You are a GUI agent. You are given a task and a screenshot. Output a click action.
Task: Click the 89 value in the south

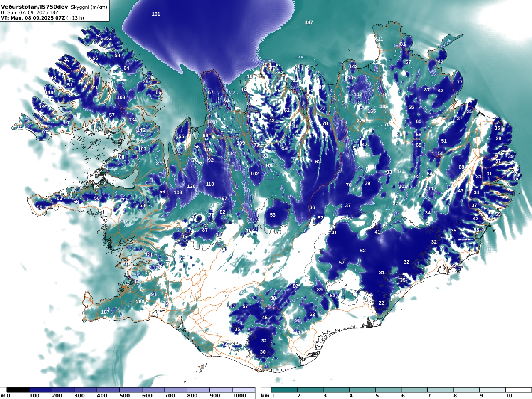[x=319, y=290]
